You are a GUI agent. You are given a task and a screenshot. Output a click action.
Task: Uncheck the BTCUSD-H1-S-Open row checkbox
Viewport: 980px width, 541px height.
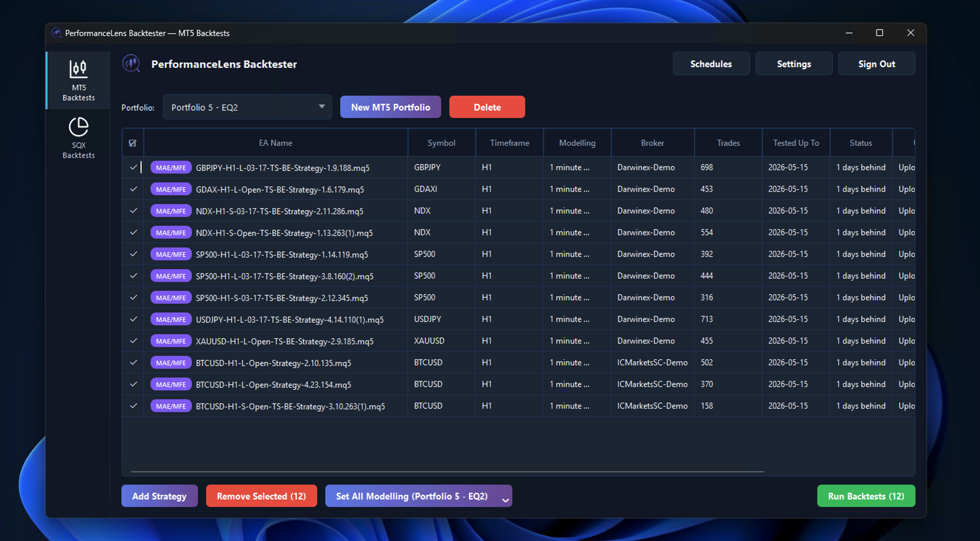[x=133, y=406]
